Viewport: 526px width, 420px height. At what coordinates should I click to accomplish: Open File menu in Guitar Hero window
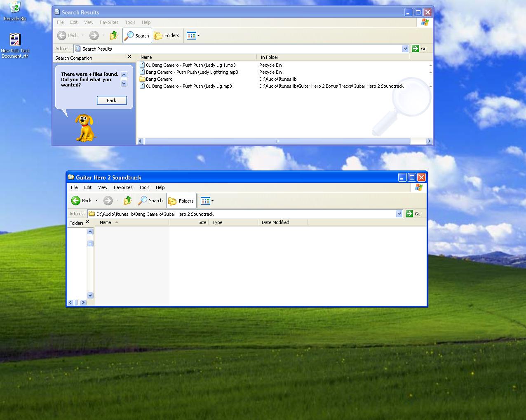(x=74, y=187)
